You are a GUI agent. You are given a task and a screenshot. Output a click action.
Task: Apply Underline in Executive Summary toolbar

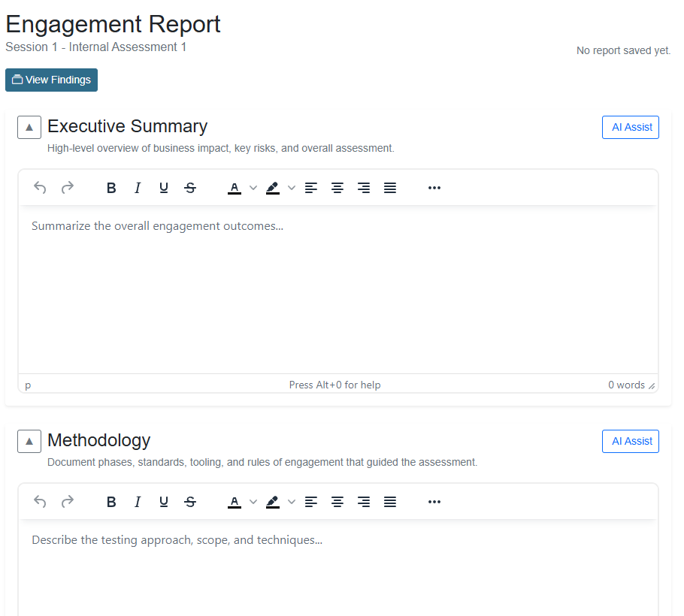coord(164,188)
